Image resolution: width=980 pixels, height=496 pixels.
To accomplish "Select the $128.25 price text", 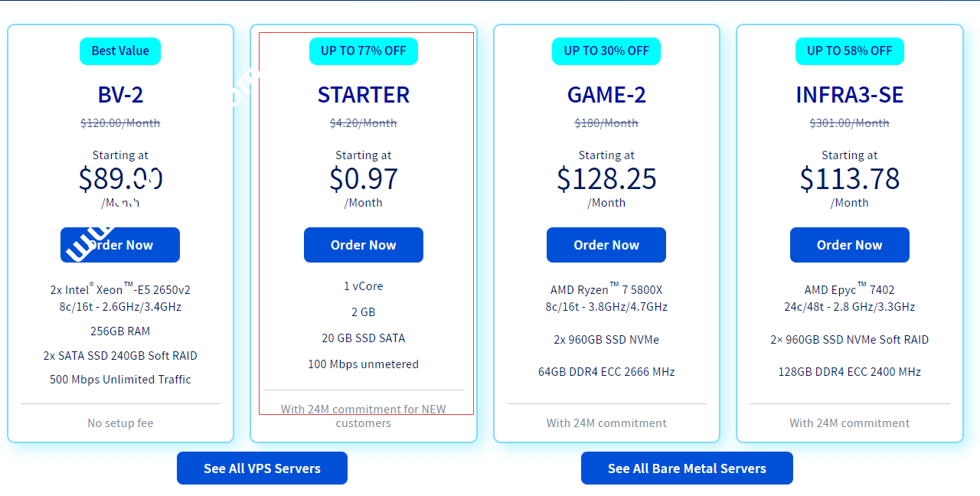I will [606, 179].
